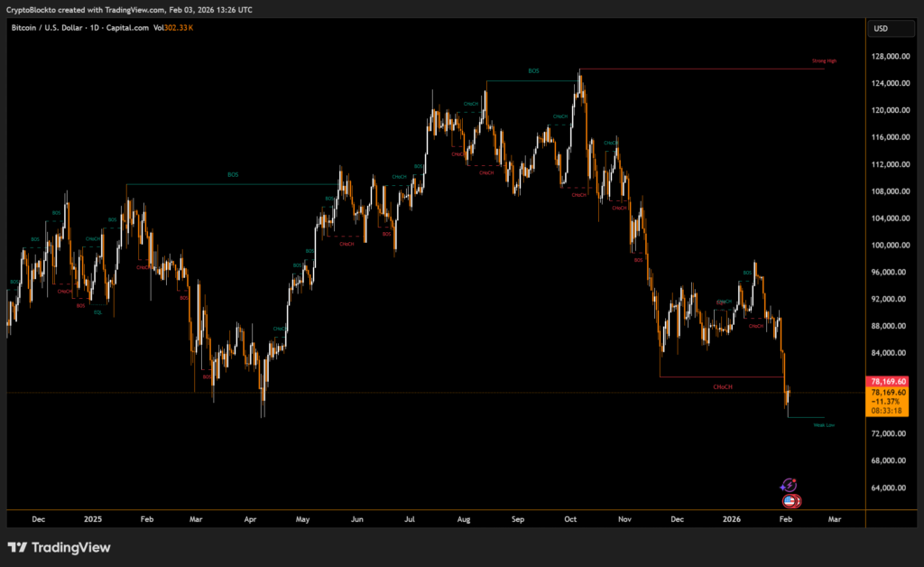
Task: Click 128,000.00 on the price scale
Action: point(891,56)
